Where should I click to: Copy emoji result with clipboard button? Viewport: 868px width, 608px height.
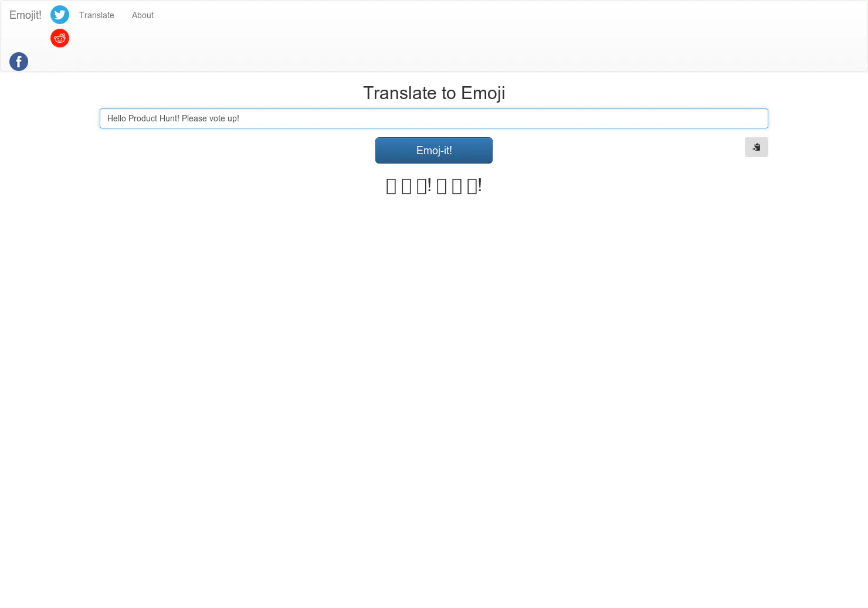[756, 147]
